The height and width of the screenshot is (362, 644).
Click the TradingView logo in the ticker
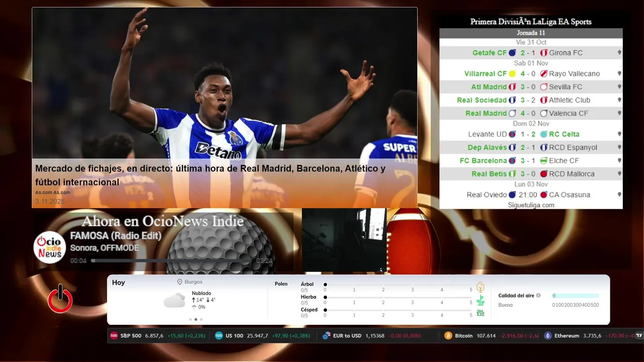[x=639, y=336]
